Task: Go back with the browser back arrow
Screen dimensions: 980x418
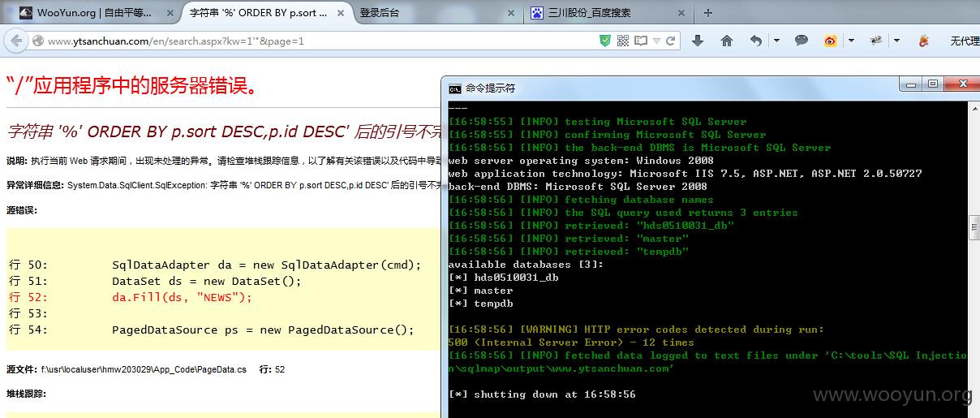Action: (16, 41)
